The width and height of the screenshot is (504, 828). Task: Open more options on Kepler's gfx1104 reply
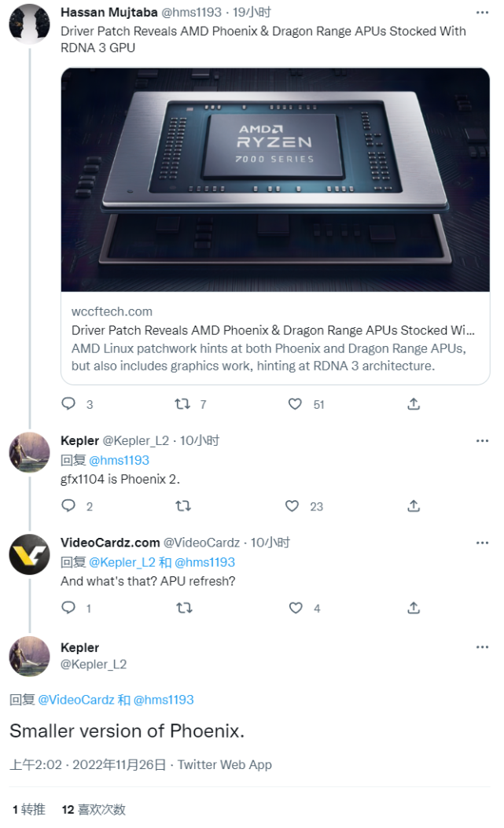[483, 440]
